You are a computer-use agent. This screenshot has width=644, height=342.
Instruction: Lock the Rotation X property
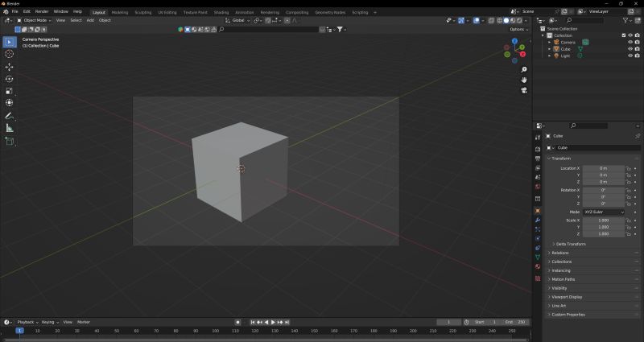tap(628, 190)
